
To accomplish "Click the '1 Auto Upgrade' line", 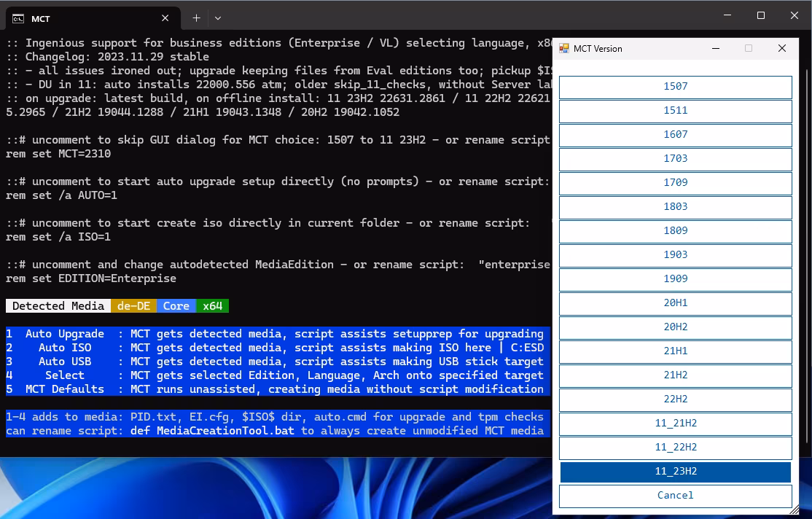I will pyautogui.click(x=278, y=334).
